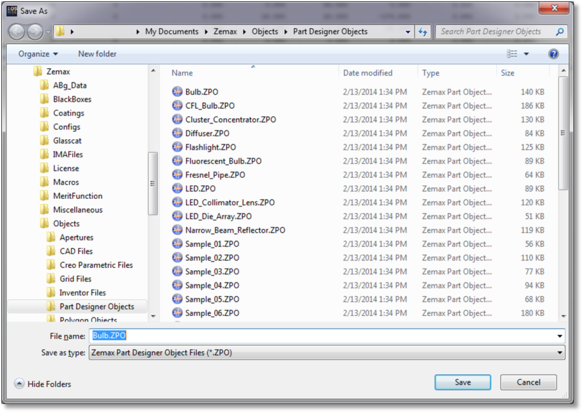Click the Coatings folder icon
This screenshot has width=583, height=413.
click(x=44, y=113)
